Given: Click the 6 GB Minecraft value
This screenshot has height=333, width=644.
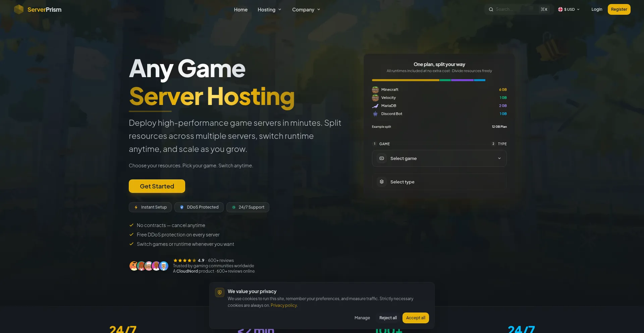Looking at the screenshot, I should (503, 90).
